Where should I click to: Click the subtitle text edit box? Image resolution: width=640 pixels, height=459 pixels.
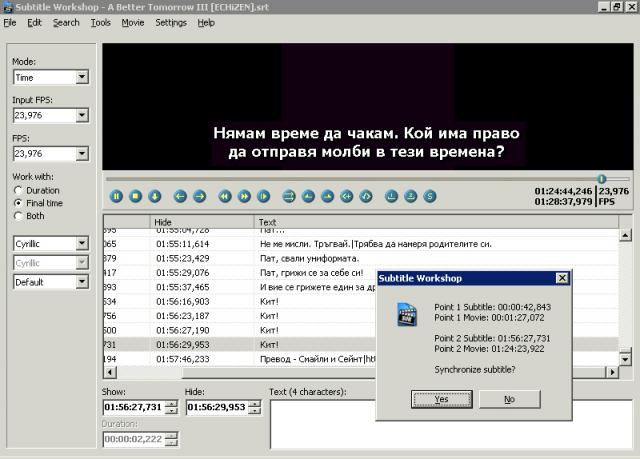322,424
